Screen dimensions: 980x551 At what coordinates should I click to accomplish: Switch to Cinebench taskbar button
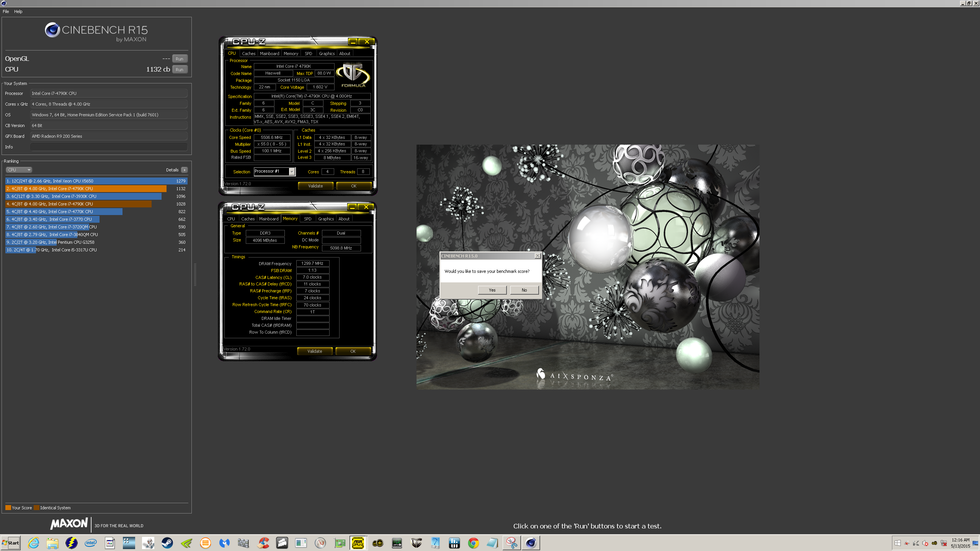click(x=531, y=543)
